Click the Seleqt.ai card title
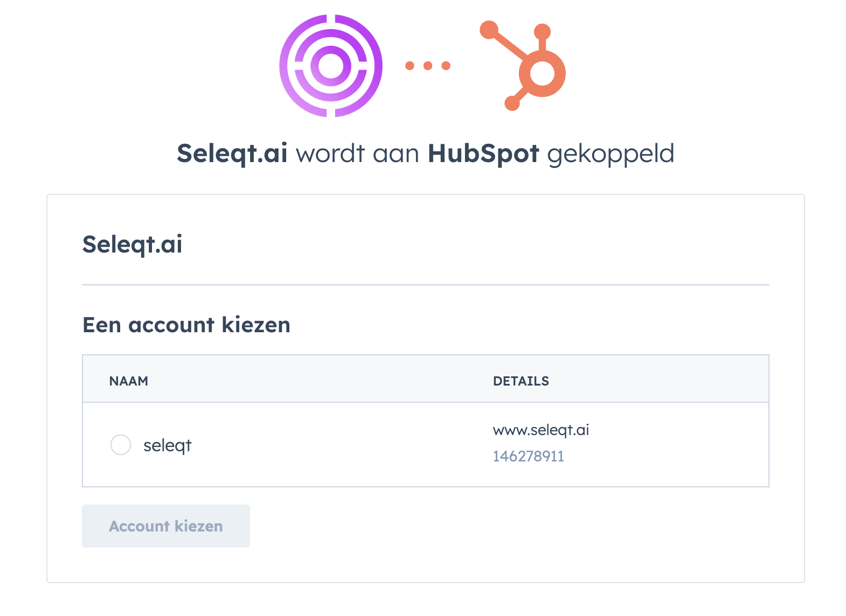The image size is (846, 616). 132,244
